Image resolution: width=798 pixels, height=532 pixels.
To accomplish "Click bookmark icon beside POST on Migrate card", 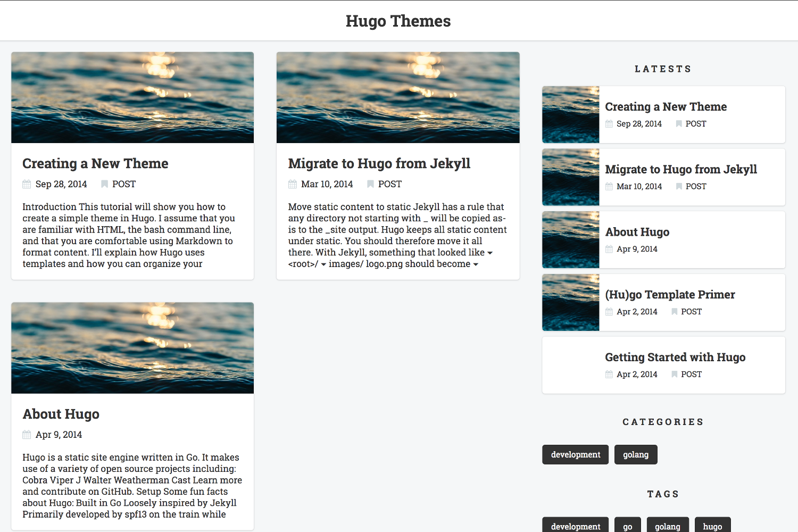I will tap(370, 184).
